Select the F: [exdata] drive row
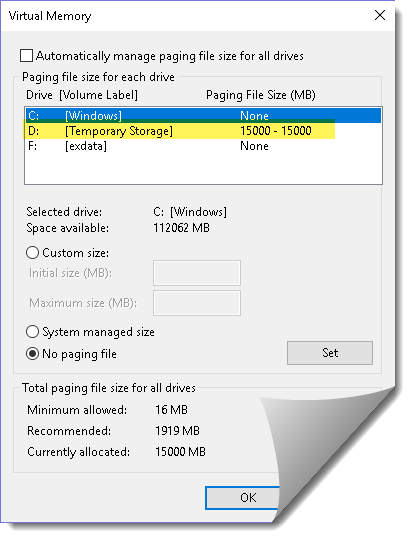This screenshot has height=538, width=410. coord(203,146)
